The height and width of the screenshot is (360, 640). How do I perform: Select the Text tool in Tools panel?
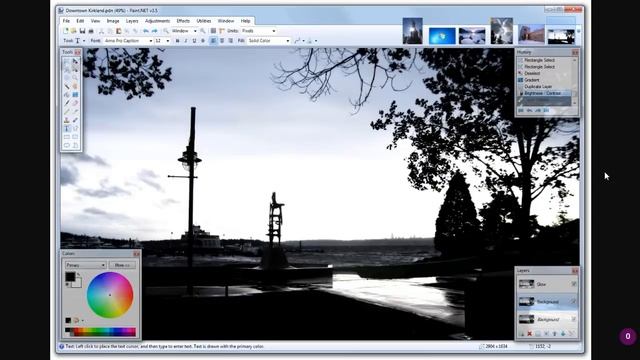pos(67,128)
